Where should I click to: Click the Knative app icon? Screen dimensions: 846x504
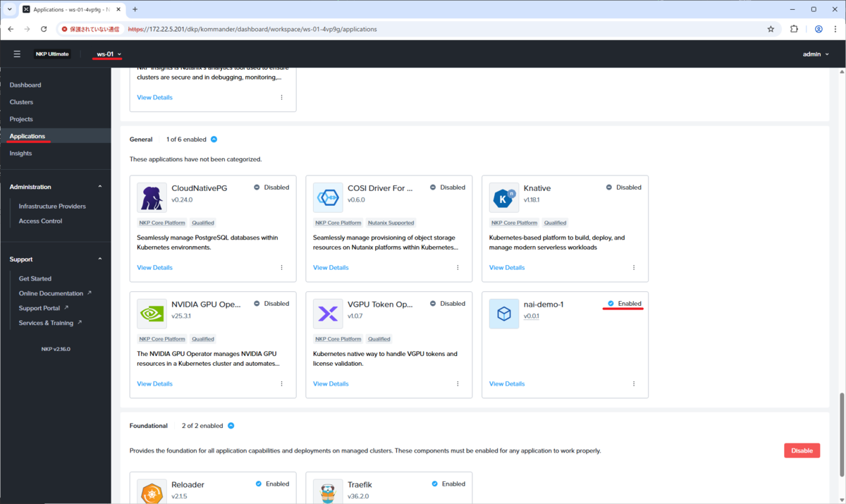[504, 197]
